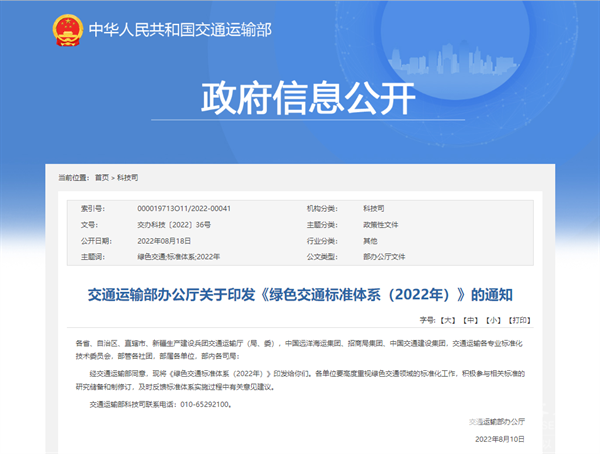Click the national emblem logo
The height and width of the screenshot is (454, 600).
[68, 29]
